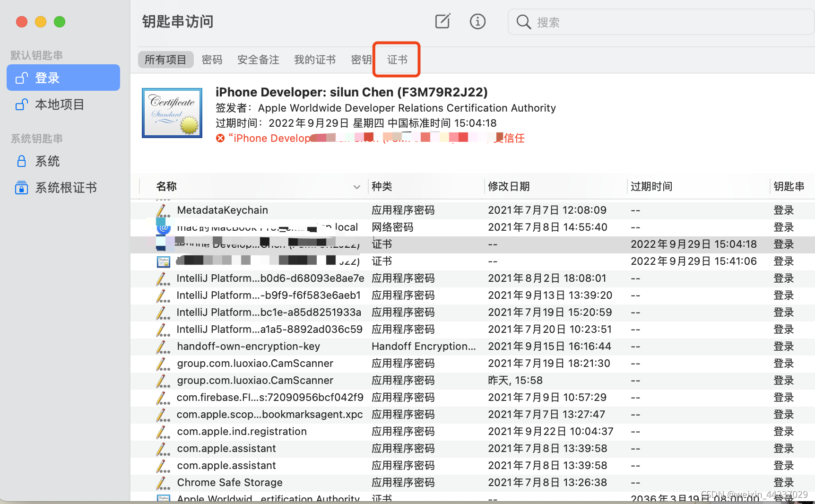Image resolution: width=815 pixels, height=504 pixels.
Task: Click icon beside IntelliJ Platform...-b9f9-f6f583e6aeb1
Action: click(163, 295)
